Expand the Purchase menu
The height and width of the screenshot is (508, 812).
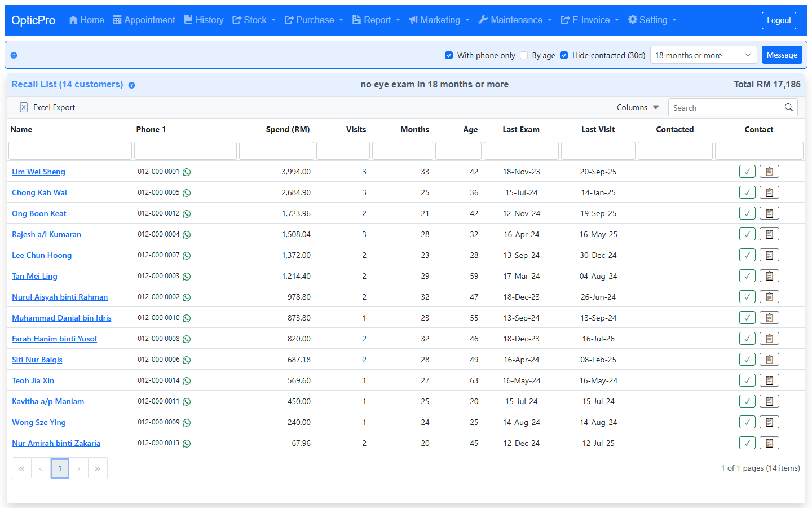(314, 20)
